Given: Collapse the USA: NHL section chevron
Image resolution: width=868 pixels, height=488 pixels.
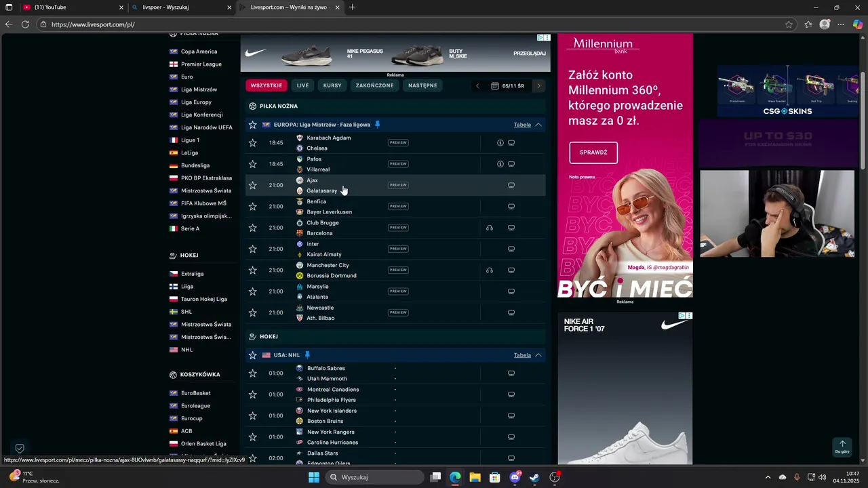Looking at the screenshot, I should coord(538,355).
